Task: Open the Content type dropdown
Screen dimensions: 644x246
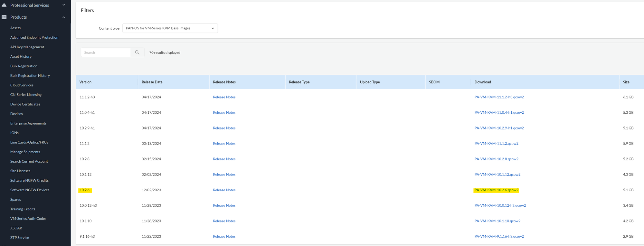Action: pyautogui.click(x=170, y=28)
